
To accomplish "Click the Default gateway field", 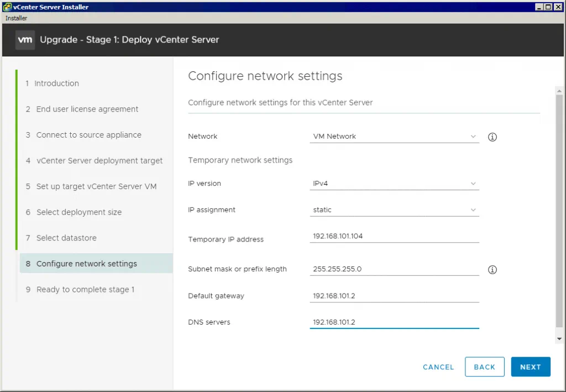I will pyautogui.click(x=394, y=296).
